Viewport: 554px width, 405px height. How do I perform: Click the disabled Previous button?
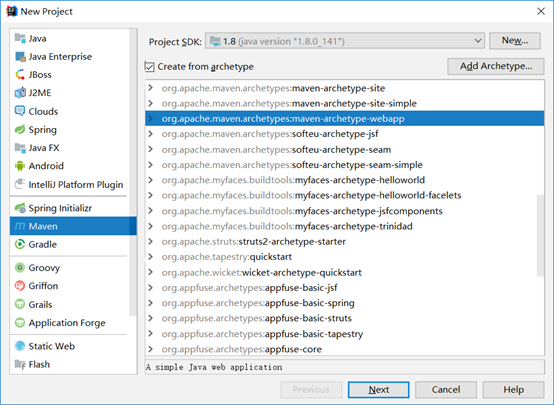tap(311, 389)
